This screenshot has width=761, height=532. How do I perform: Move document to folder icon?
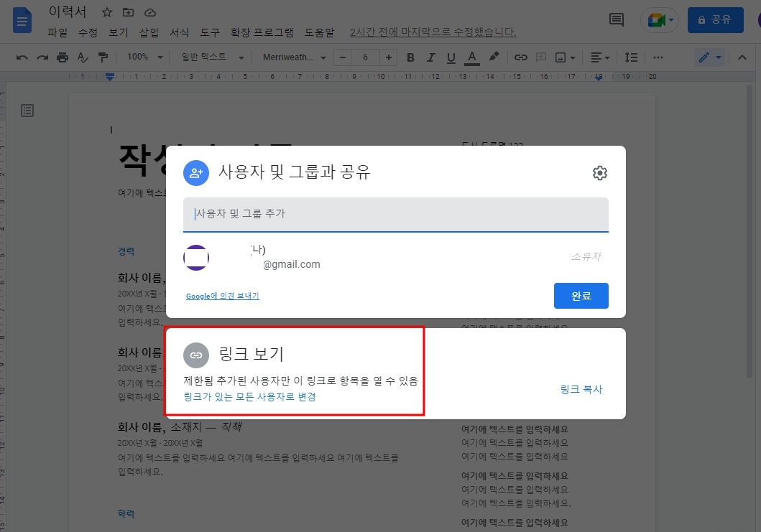click(128, 13)
